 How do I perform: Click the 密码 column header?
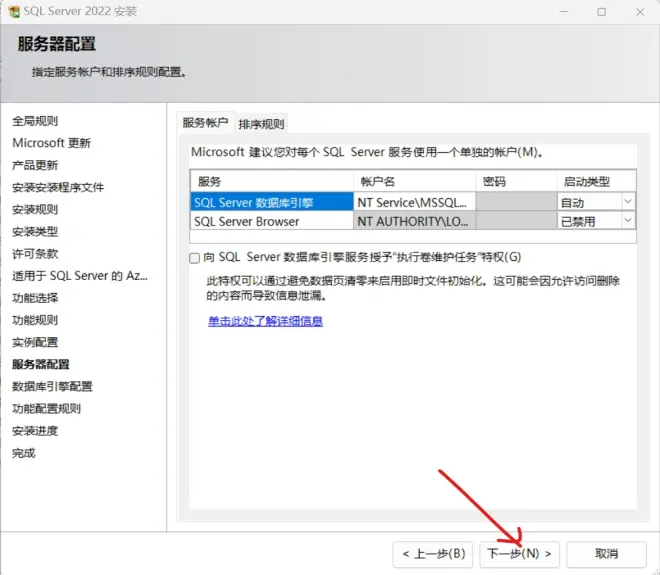(x=516, y=181)
